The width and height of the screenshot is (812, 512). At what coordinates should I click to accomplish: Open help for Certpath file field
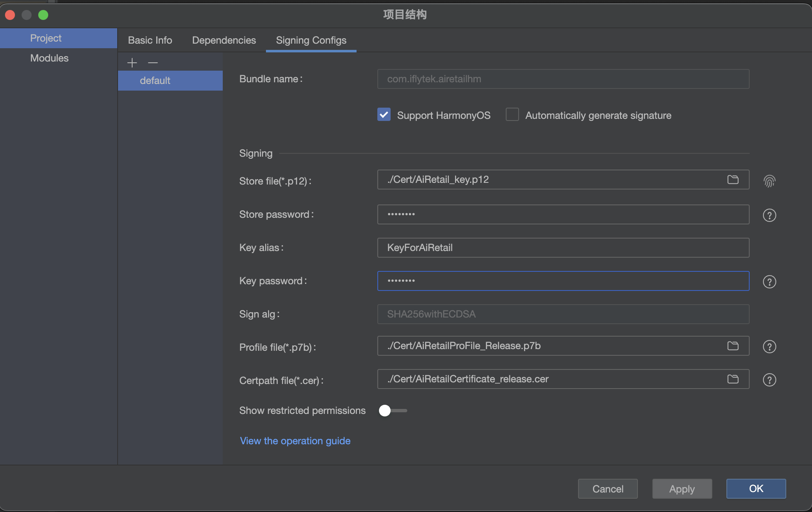(x=770, y=380)
